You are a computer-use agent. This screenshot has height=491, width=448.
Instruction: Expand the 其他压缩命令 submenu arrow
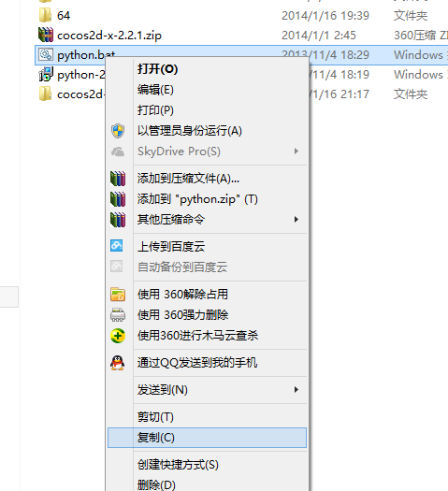pos(296,220)
